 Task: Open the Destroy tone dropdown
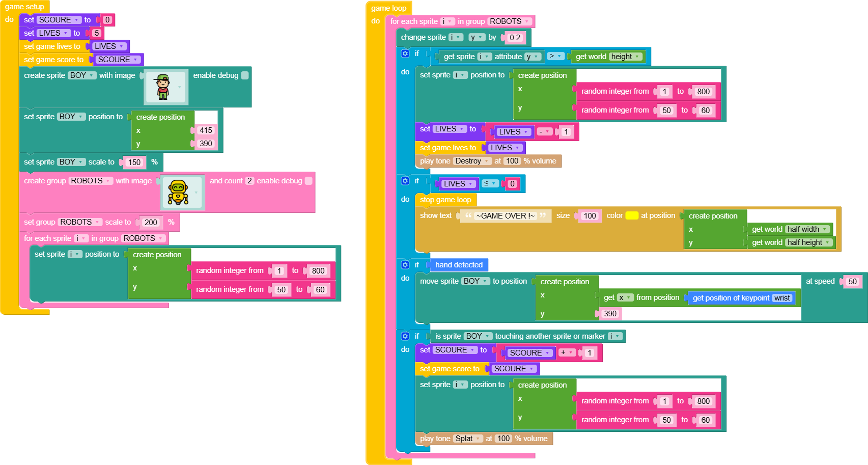coord(471,161)
